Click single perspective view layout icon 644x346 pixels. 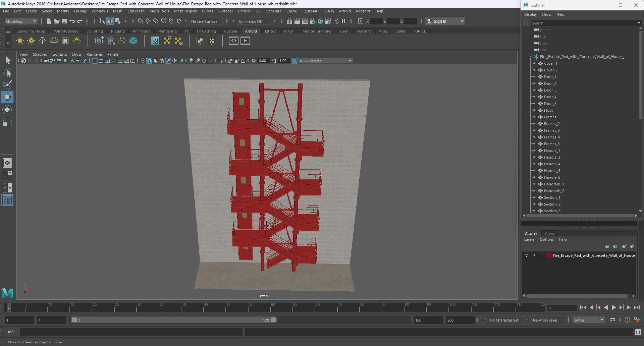click(7, 163)
